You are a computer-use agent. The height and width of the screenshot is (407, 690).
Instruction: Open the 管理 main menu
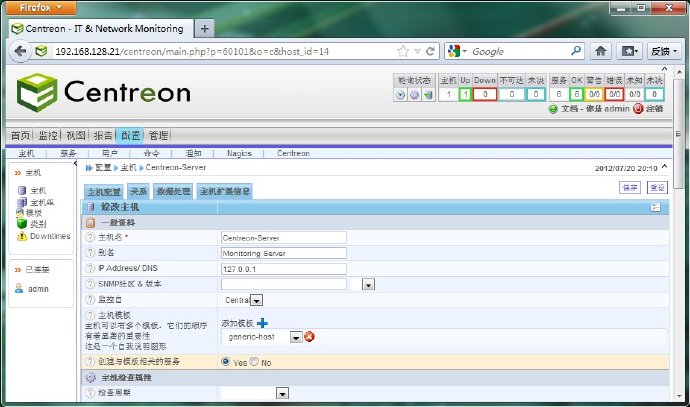tap(158, 136)
